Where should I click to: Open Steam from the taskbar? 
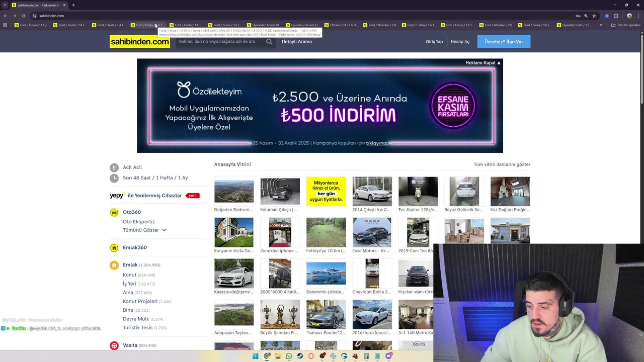pos(300,356)
